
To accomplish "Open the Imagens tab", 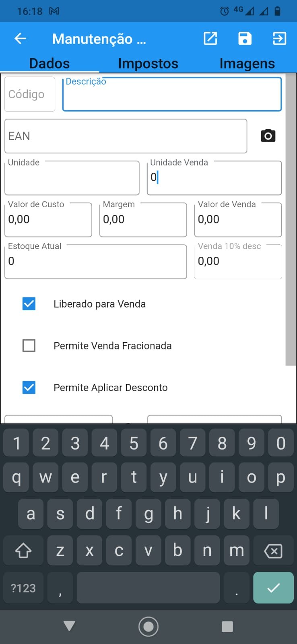I will (x=247, y=64).
